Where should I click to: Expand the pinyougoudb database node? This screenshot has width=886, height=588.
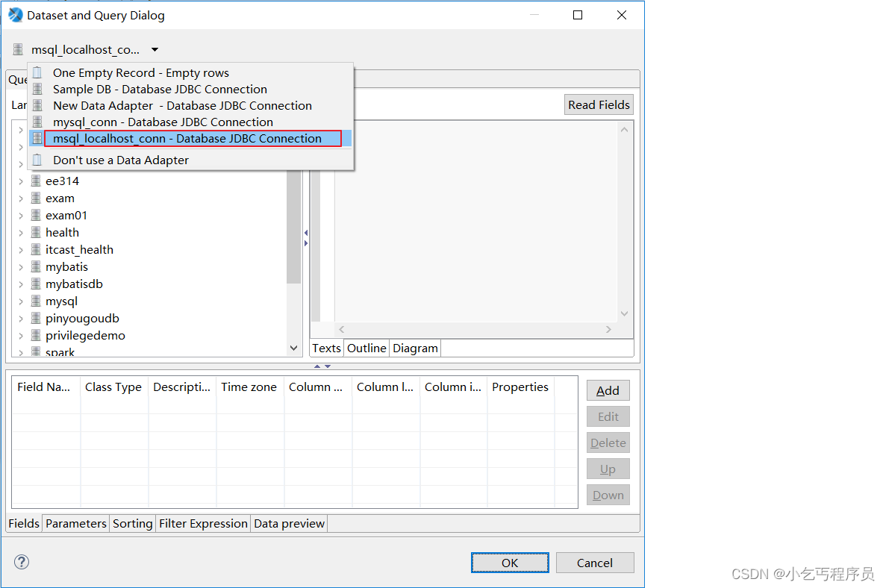pos(21,319)
